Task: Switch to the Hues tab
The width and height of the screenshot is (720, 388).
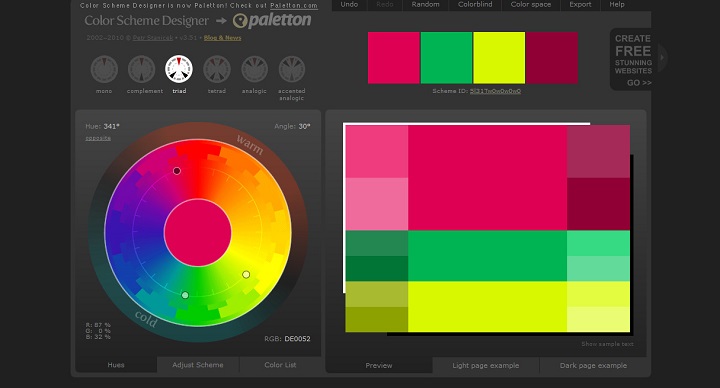Action: tap(116, 365)
